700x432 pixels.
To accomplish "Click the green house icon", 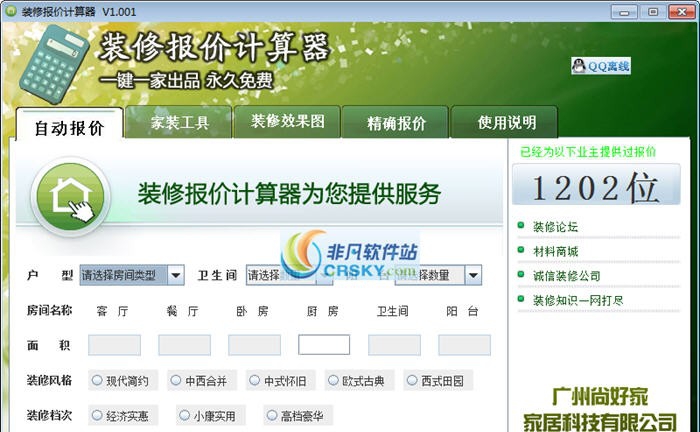I will 71,196.
